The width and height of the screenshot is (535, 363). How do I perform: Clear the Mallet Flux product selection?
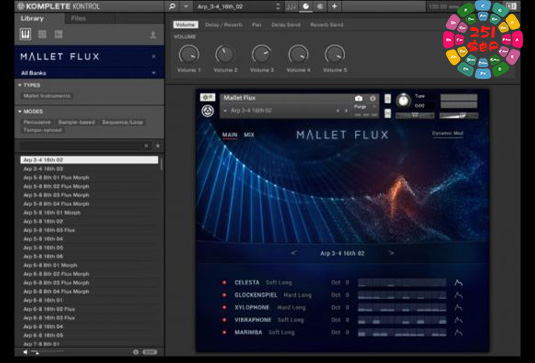pos(154,56)
